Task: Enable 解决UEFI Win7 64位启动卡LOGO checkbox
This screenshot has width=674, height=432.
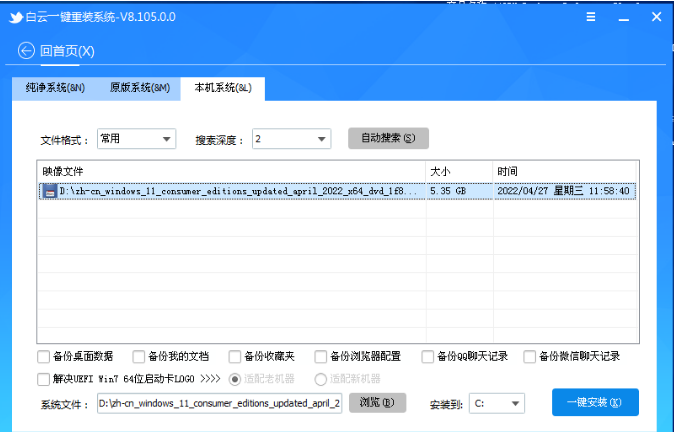Action: [43, 379]
